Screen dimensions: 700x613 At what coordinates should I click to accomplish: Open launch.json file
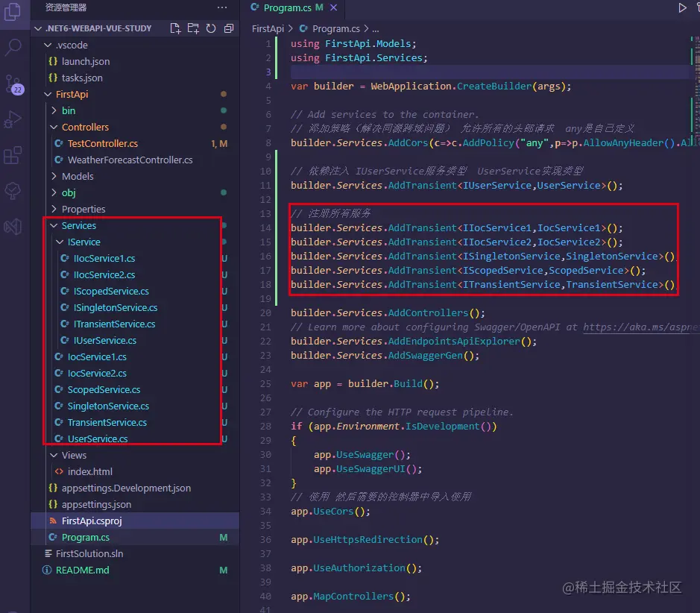[135, 62]
